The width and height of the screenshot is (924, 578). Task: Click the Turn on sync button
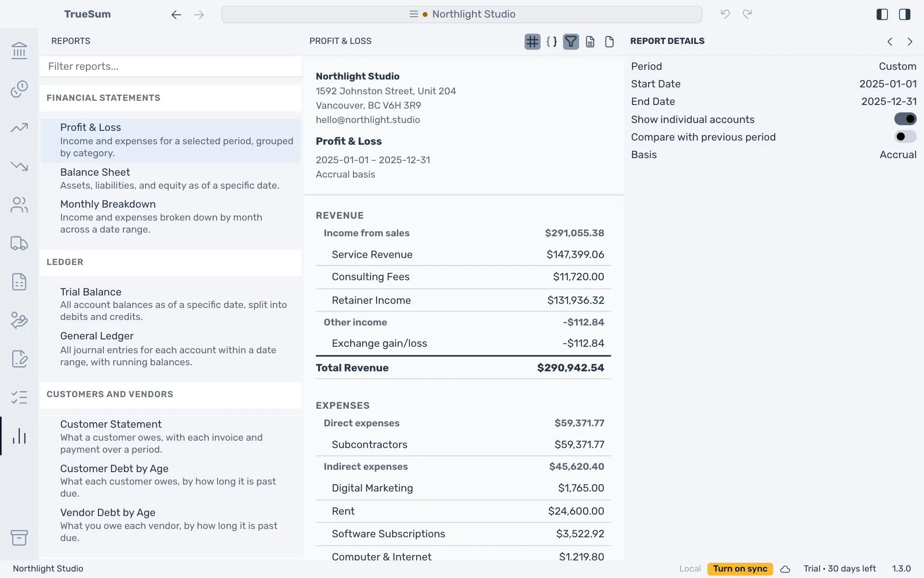[x=740, y=569]
